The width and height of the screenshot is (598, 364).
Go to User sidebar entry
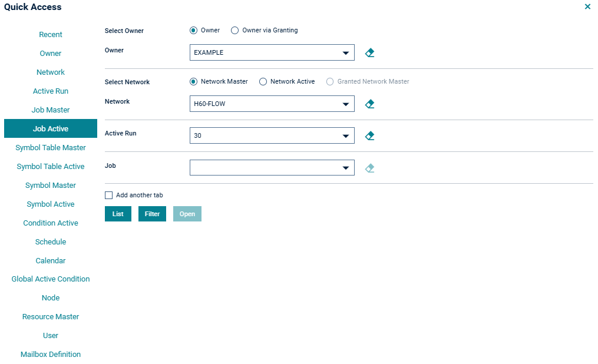(50, 335)
